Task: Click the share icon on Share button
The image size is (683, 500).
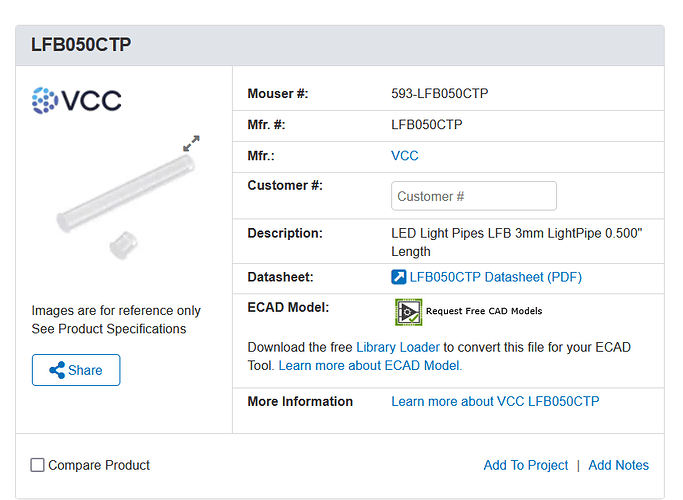Action: coord(57,370)
